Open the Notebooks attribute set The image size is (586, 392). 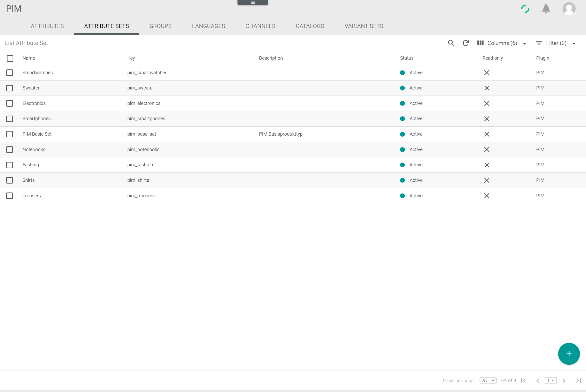click(34, 149)
